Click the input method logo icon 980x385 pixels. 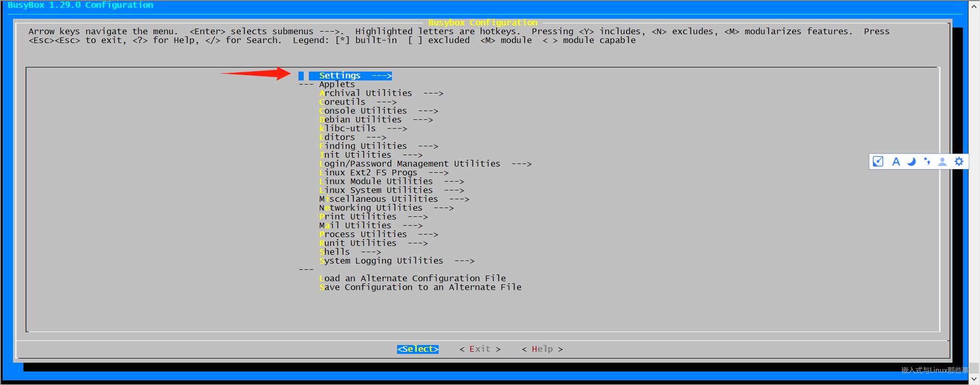pos(878,161)
